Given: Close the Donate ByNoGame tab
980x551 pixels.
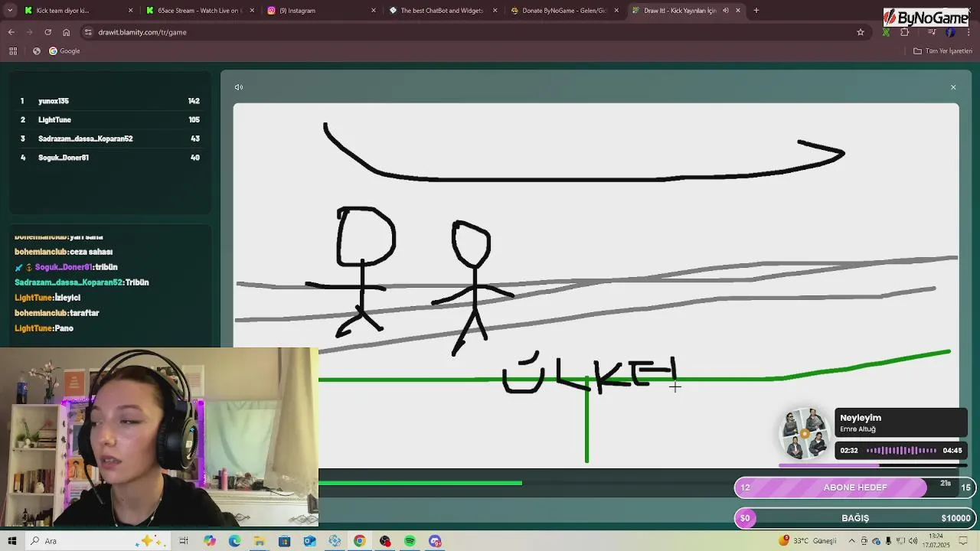Looking at the screenshot, I should (617, 11).
